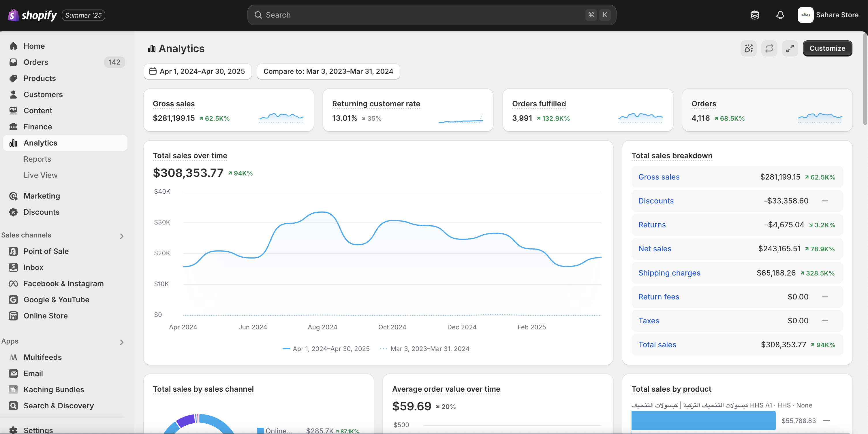This screenshot has height=434, width=868.
Task: Click the Apr 1, 2024–Apr 30, 2025 chart legend
Action: pyautogui.click(x=326, y=349)
